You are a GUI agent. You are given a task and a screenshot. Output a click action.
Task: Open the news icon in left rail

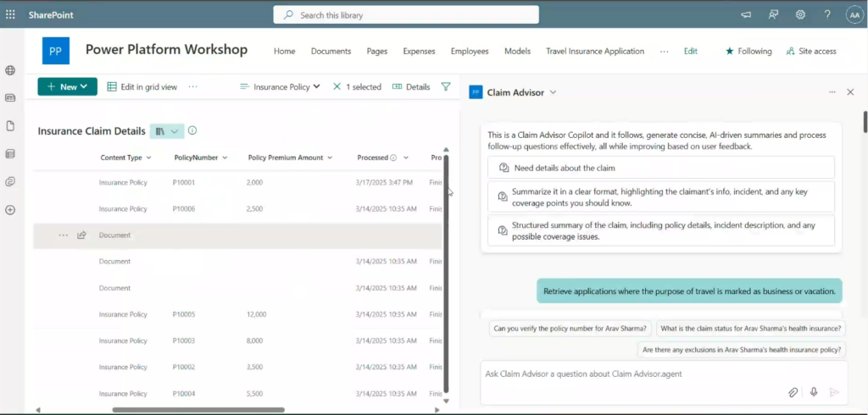pyautogui.click(x=10, y=98)
